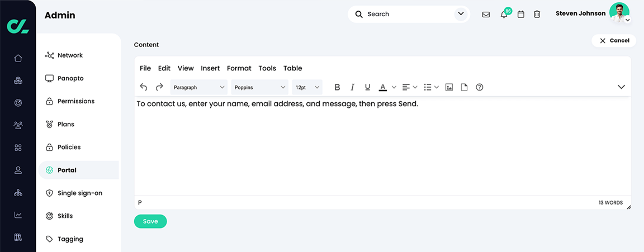This screenshot has height=252, width=644.
Task: Click the editor resize handle corner
Action: click(x=628, y=207)
